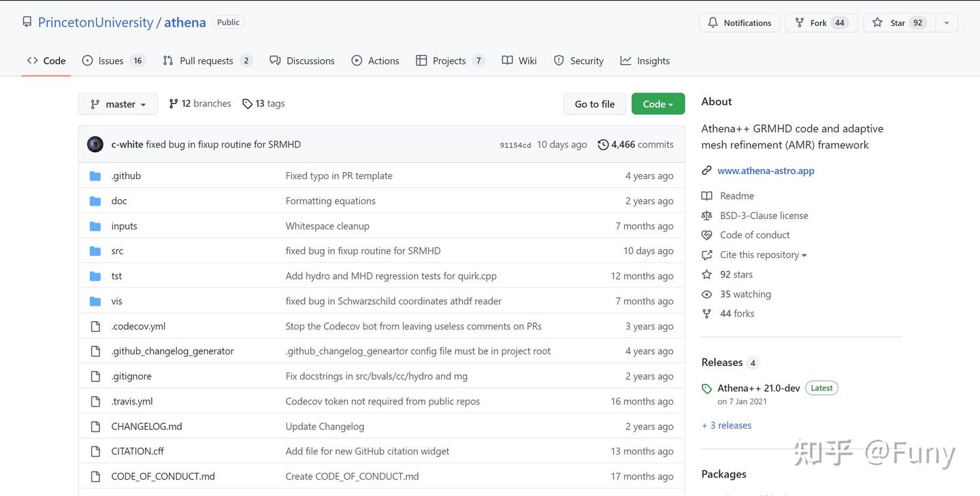The height and width of the screenshot is (496, 980).
Task: Open the commit history clock icon
Action: coord(603,144)
